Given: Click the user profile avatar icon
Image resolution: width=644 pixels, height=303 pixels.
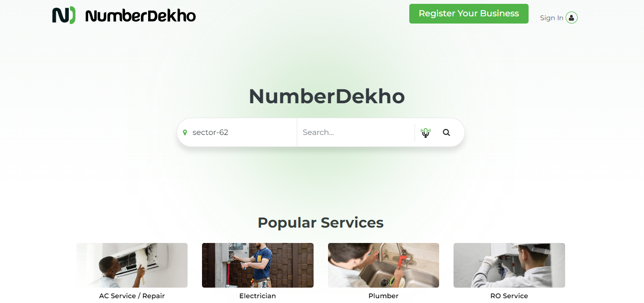Looking at the screenshot, I should click(x=571, y=18).
